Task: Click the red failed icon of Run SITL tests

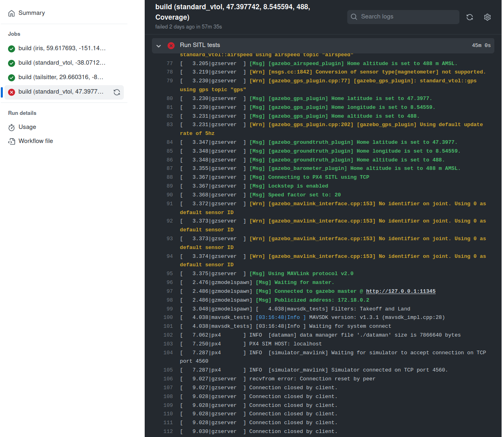Action: pyautogui.click(x=171, y=45)
